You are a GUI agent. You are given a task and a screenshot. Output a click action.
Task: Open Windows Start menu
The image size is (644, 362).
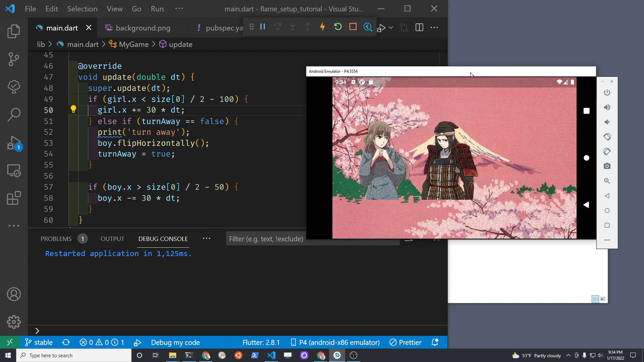tap(8, 355)
